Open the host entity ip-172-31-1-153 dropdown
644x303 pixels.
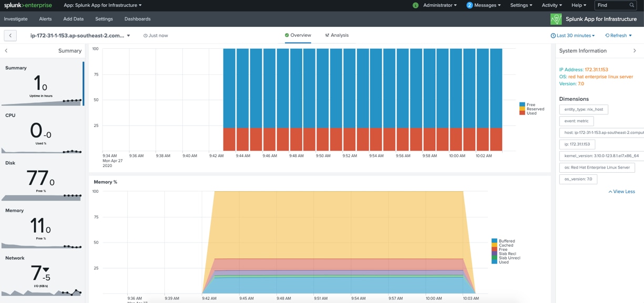(x=80, y=36)
